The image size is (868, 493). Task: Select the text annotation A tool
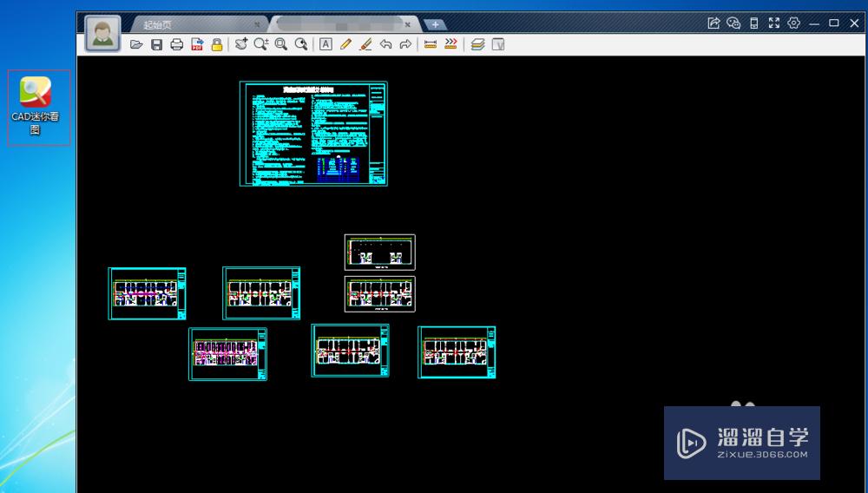[325, 44]
